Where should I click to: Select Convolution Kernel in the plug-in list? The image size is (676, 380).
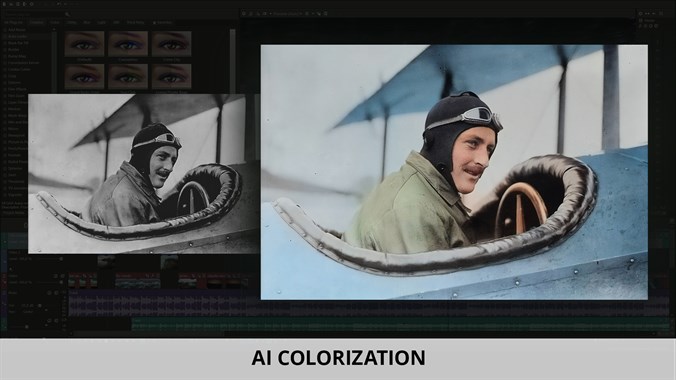tap(24, 63)
